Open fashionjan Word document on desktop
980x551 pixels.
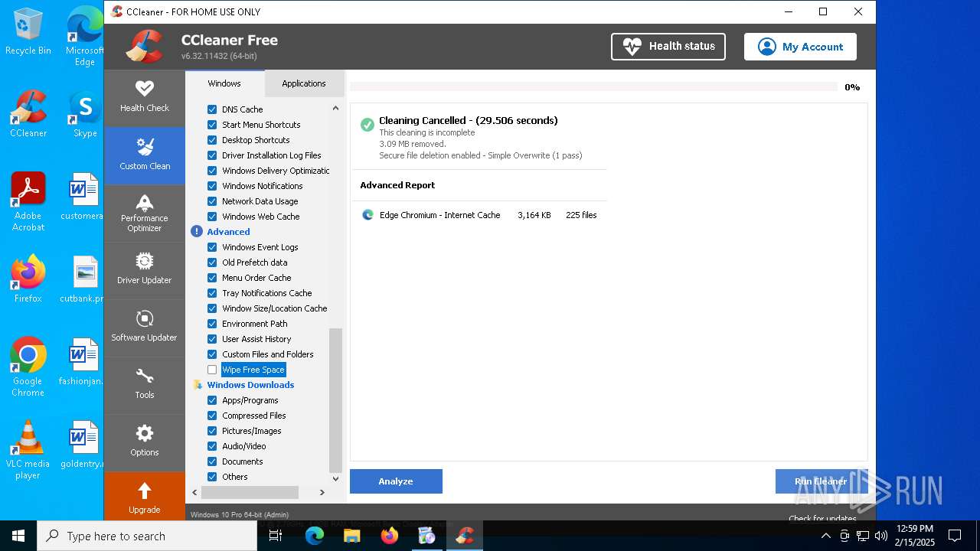coord(82,362)
